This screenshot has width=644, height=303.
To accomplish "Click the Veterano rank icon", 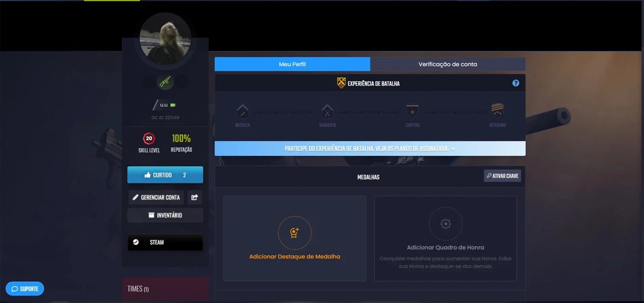I will pos(497,111).
